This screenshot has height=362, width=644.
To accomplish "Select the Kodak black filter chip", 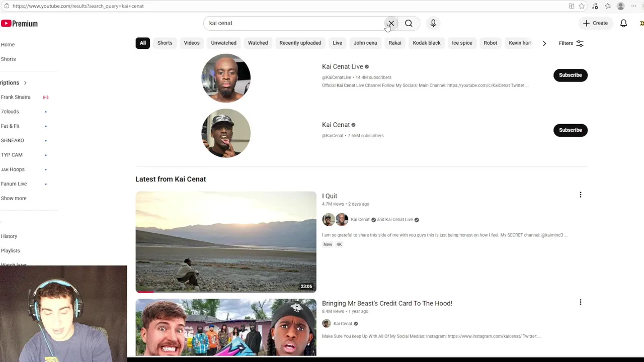I will 427,43.
